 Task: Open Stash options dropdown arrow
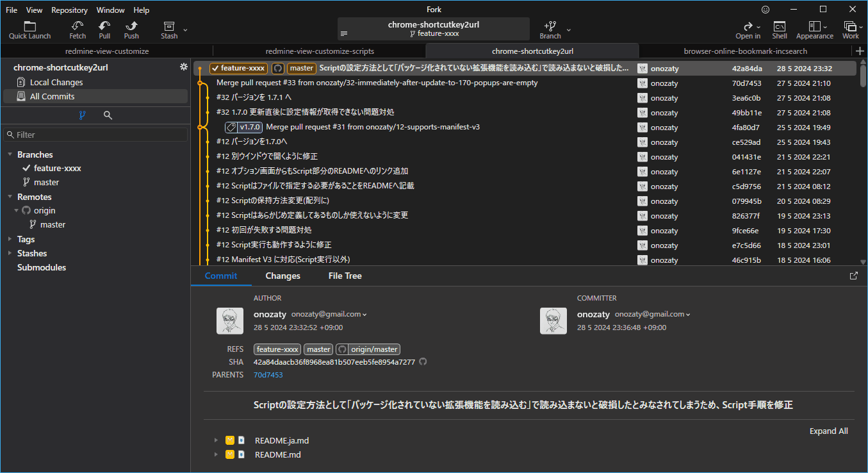[185, 29]
